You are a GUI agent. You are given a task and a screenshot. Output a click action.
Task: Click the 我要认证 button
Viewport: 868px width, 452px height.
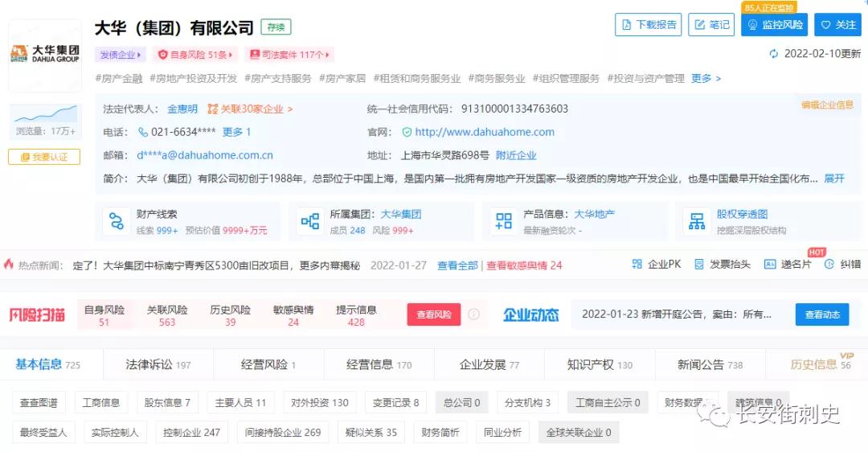click(x=44, y=157)
